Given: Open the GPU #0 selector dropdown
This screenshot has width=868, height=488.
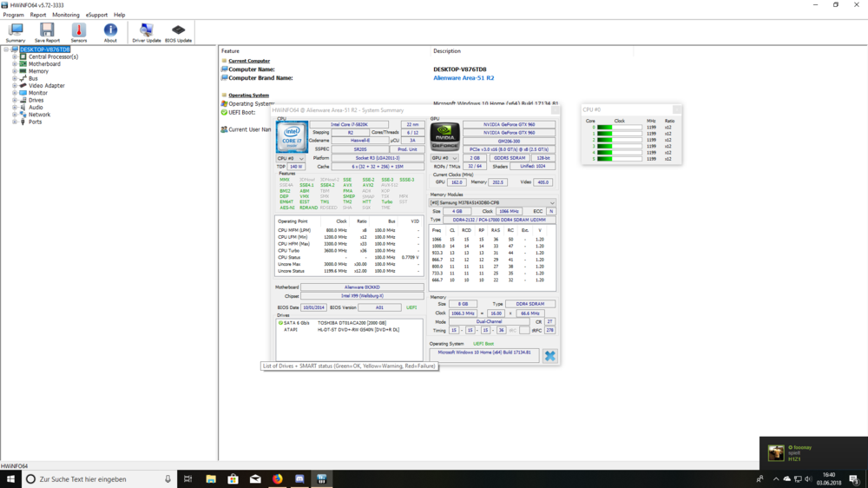Looking at the screenshot, I should pyautogui.click(x=444, y=159).
